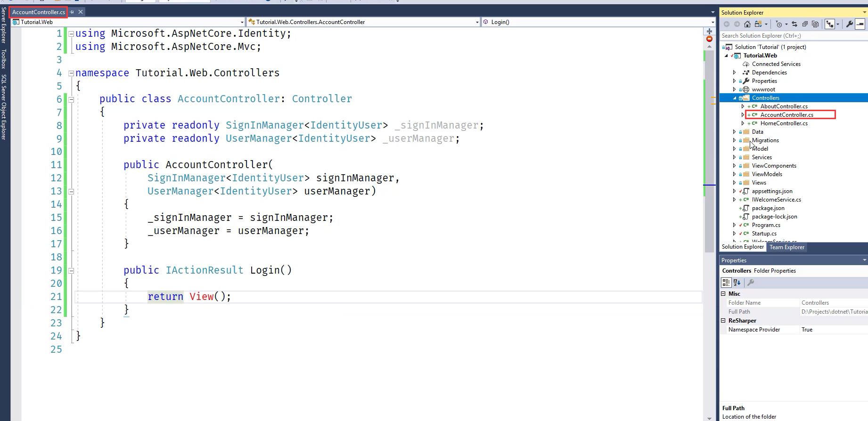The height and width of the screenshot is (421, 868).
Task: Click the editor split window handle
Action: coord(709,31)
